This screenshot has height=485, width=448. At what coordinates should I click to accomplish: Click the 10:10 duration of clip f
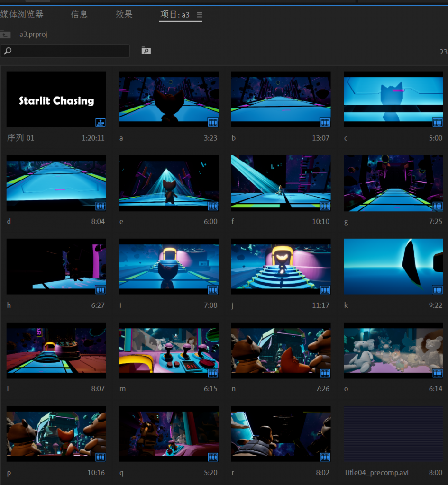(x=321, y=222)
